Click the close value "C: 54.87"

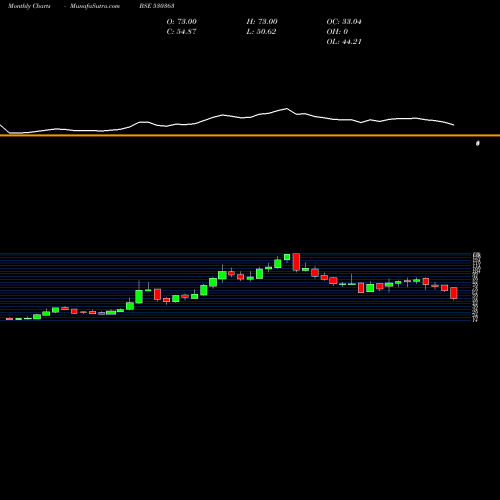click(x=182, y=32)
